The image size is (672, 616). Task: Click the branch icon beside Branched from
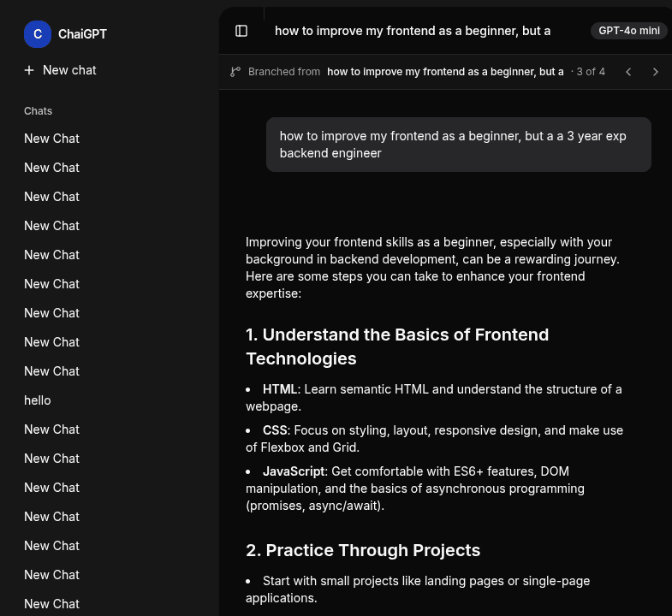tap(235, 72)
